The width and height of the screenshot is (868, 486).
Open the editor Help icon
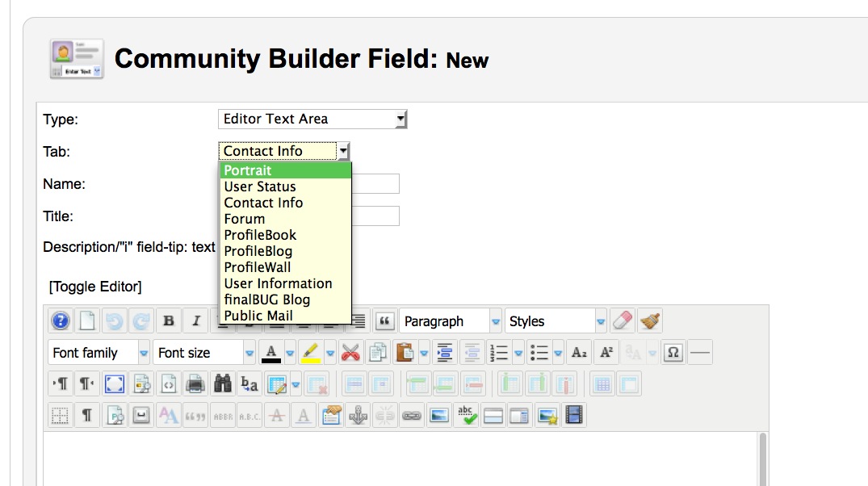pyautogui.click(x=61, y=321)
